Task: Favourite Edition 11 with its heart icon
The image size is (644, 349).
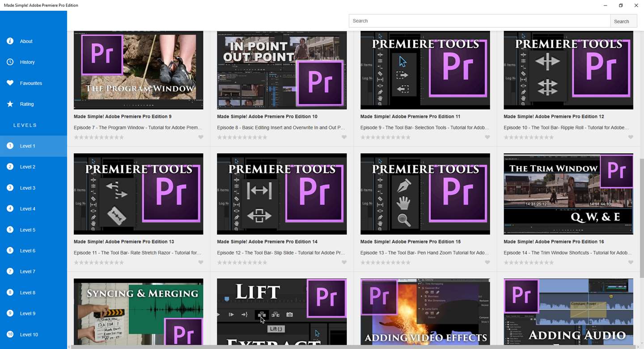Action: click(x=487, y=137)
